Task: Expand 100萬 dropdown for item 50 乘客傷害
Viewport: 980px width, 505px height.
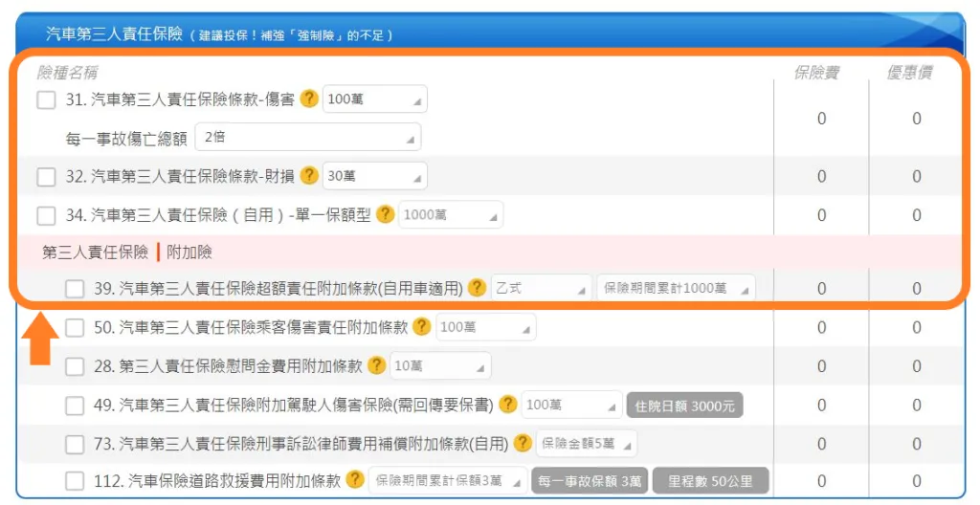Action: point(485,326)
